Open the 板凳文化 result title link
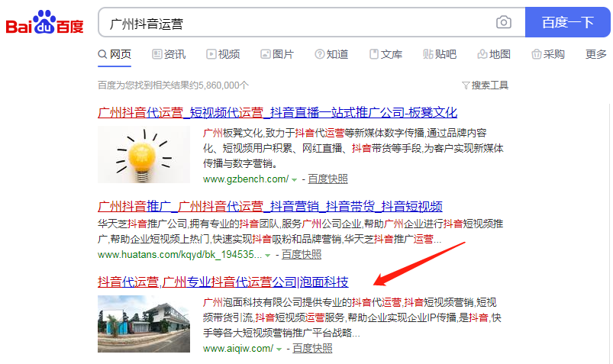The height and width of the screenshot is (364, 613). (x=277, y=113)
